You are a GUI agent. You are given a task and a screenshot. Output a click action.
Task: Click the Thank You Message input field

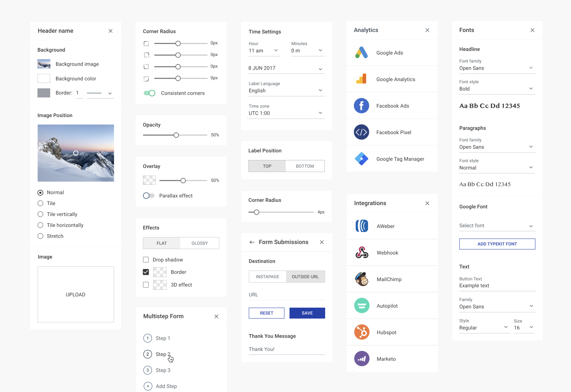[x=287, y=349]
